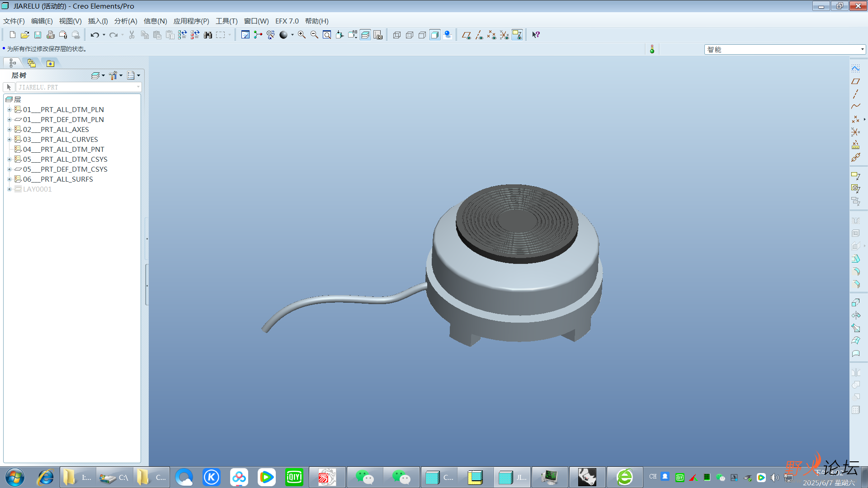This screenshot has width=868, height=488.
Task: Open the Find binoculars tool
Action: [208, 35]
